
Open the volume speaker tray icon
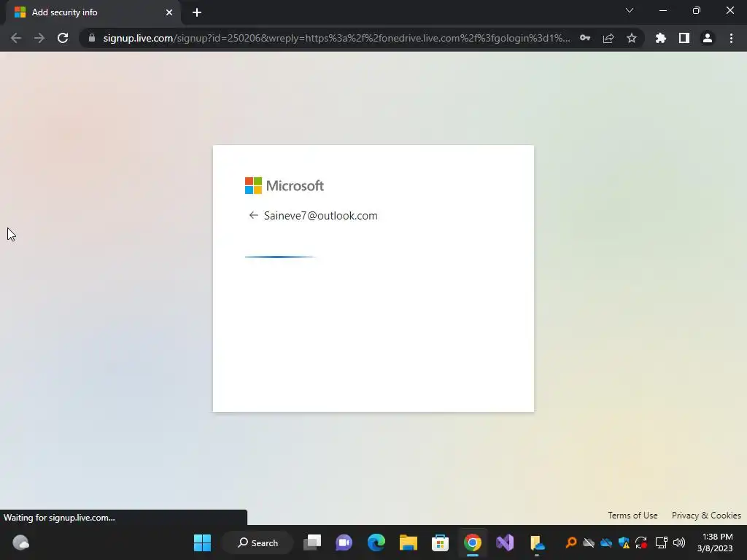point(679,542)
